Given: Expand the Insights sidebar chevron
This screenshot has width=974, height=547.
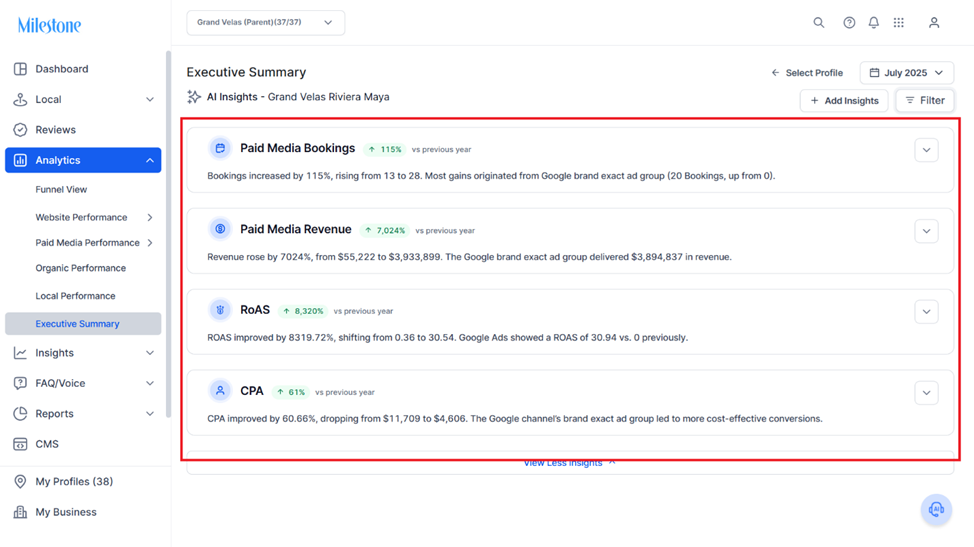Looking at the screenshot, I should coord(150,353).
